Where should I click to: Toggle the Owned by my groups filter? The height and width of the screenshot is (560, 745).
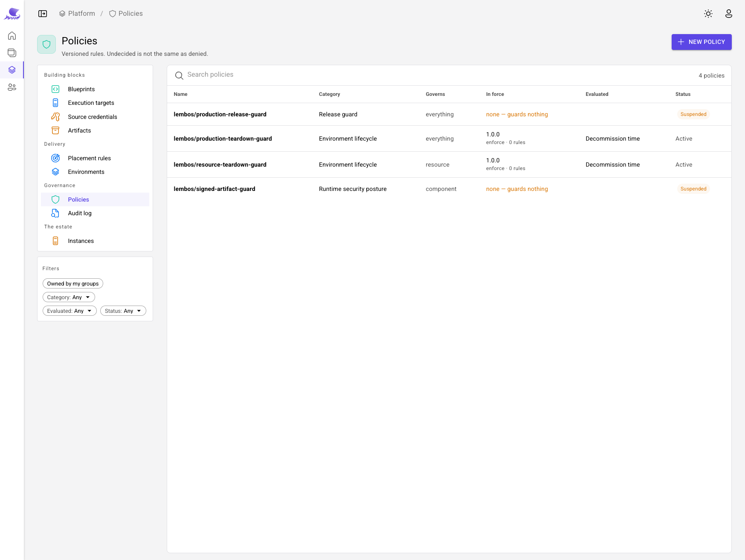pos(73,283)
